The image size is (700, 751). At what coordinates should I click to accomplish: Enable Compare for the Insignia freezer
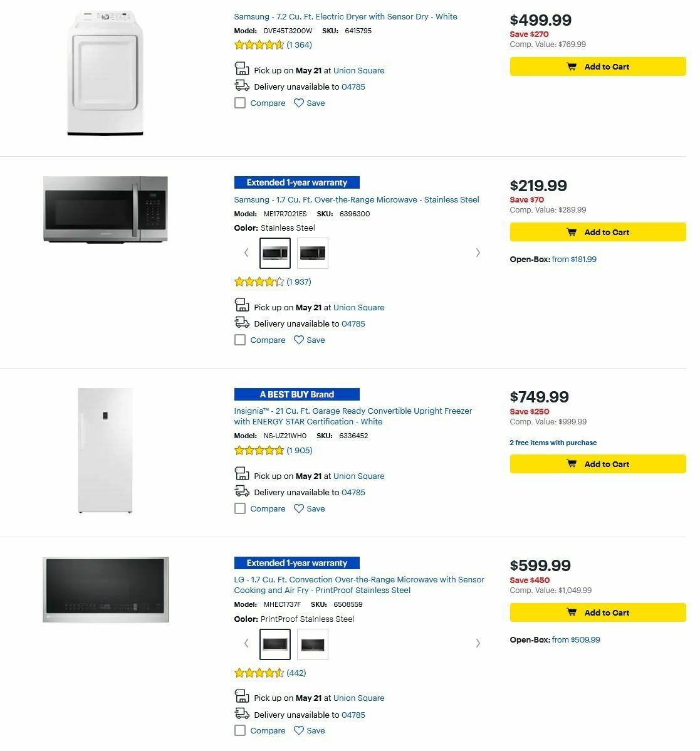coord(240,508)
